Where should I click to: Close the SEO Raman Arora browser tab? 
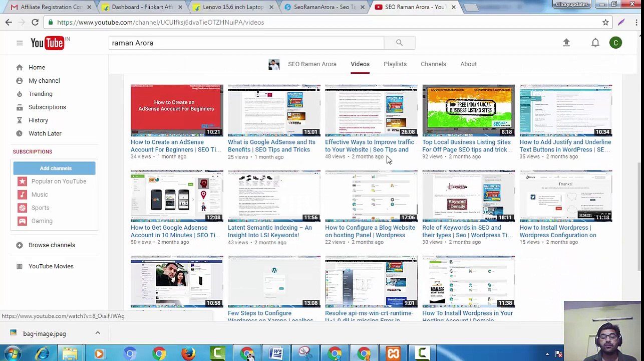coord(453,7)
